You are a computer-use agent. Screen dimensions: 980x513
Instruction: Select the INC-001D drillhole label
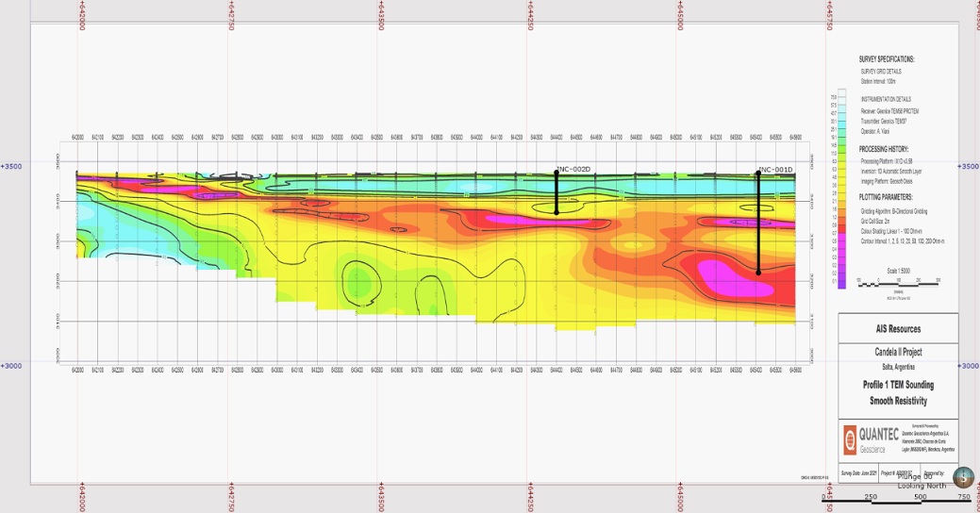tap(775, 170)
